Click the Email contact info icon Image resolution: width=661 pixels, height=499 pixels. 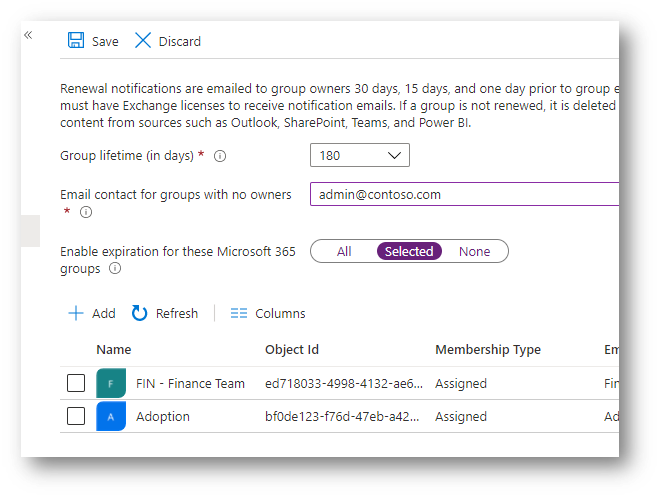(86, 212)
